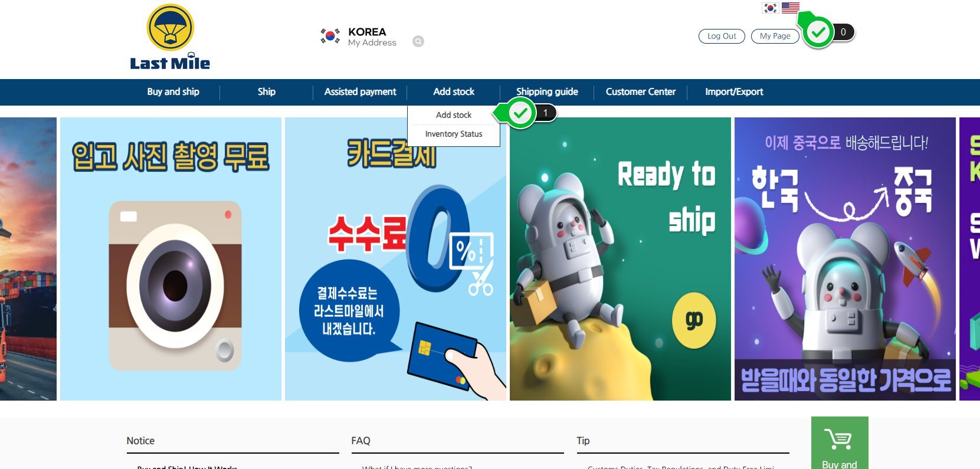Open the Ship menu item

click(267, 92)
